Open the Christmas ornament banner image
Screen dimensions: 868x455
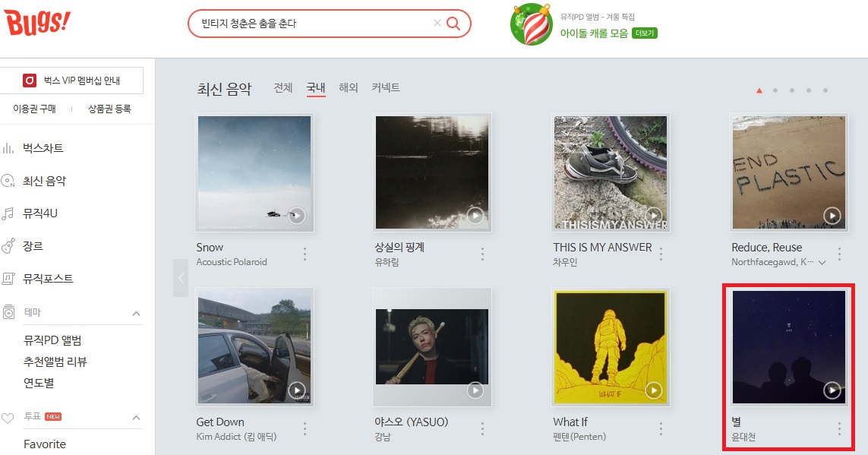(x=532, y=24)
